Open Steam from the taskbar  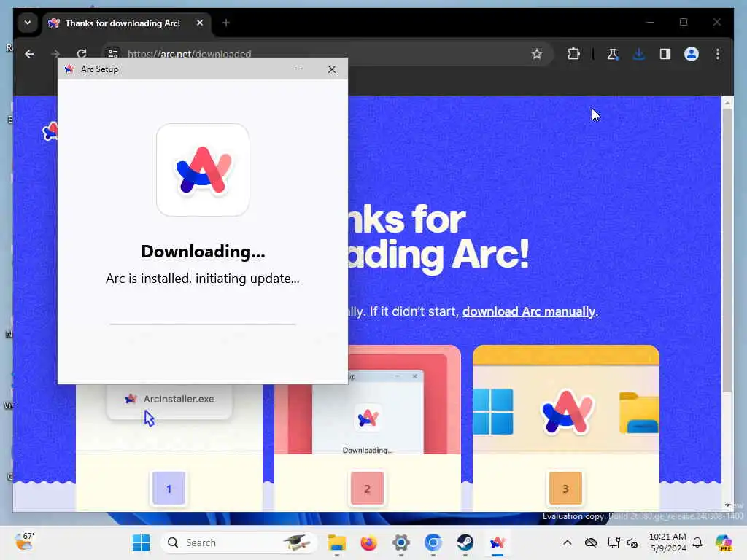pyautogui.click(x=465, y=542)
